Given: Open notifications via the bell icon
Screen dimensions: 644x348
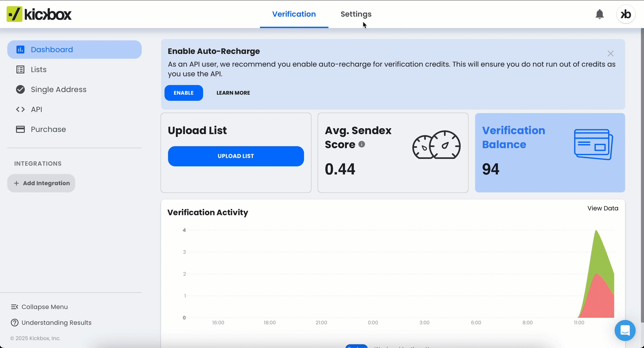Looking at the screenshot, I should tap(600, 14).
